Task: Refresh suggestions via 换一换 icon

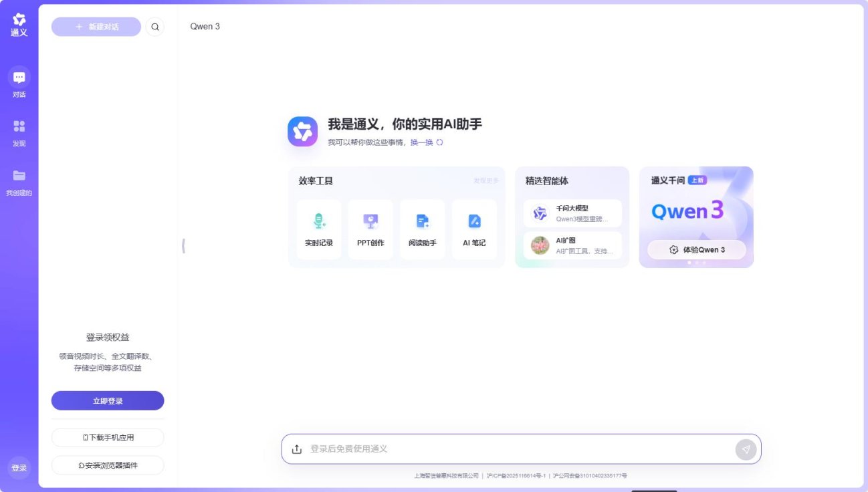Action: pos(439,142)
